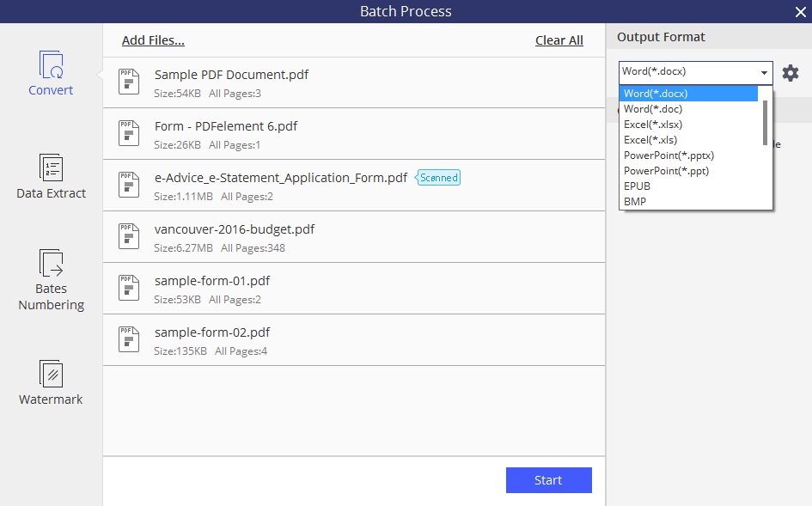
Task: Choose Excel(*.xlsx) from format list
Action: pyautogui.click(x=653, y=125)
